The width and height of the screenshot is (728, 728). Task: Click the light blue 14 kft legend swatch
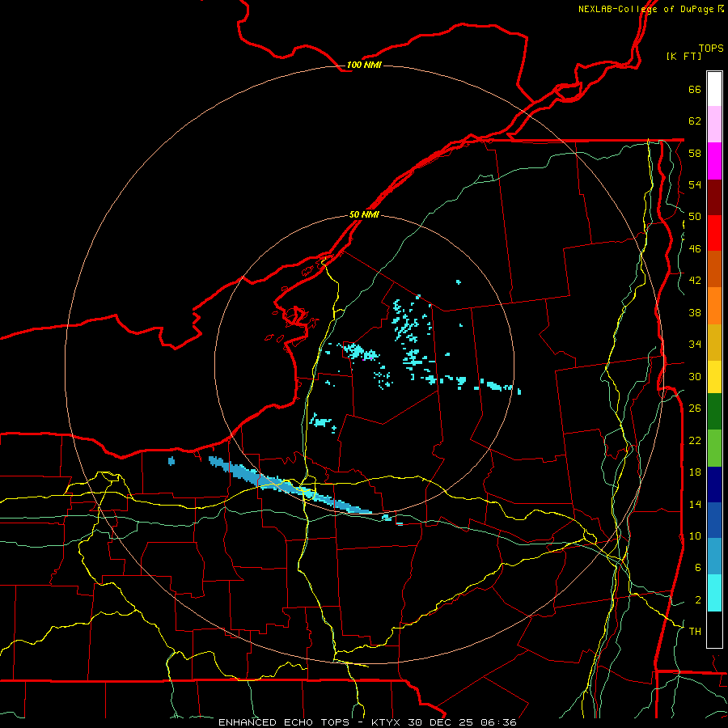pyautogui.click(x=714, y=557)
